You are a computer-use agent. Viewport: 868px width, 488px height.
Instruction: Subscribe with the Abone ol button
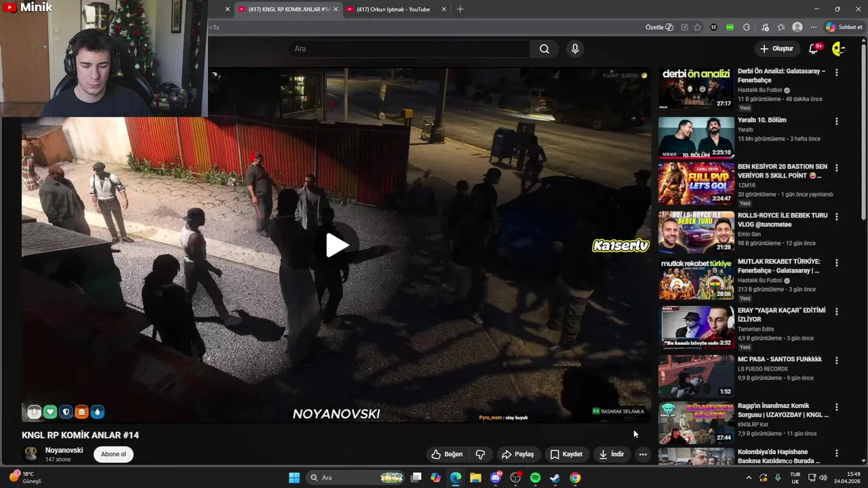pyautogui.click(x=113, y=454)
